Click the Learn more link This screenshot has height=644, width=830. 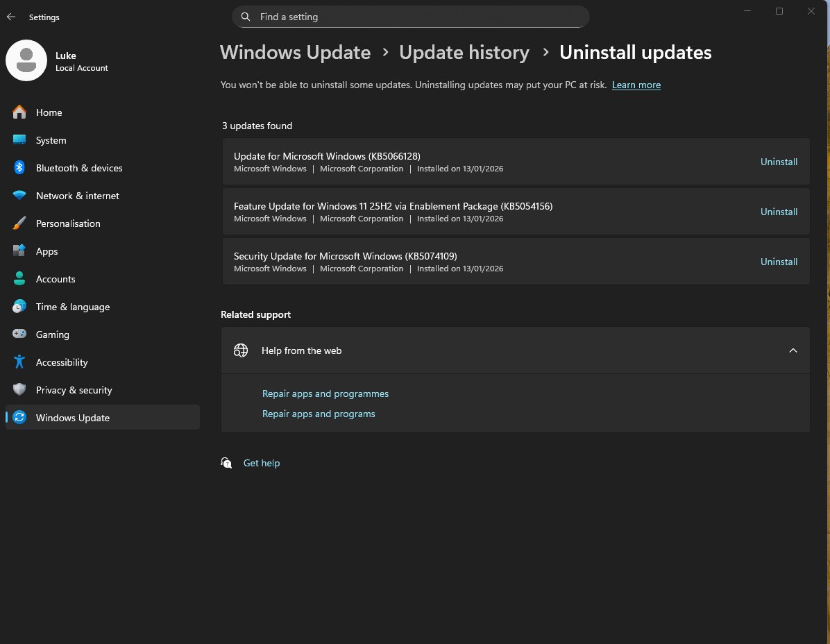click(x=636, y=85)
